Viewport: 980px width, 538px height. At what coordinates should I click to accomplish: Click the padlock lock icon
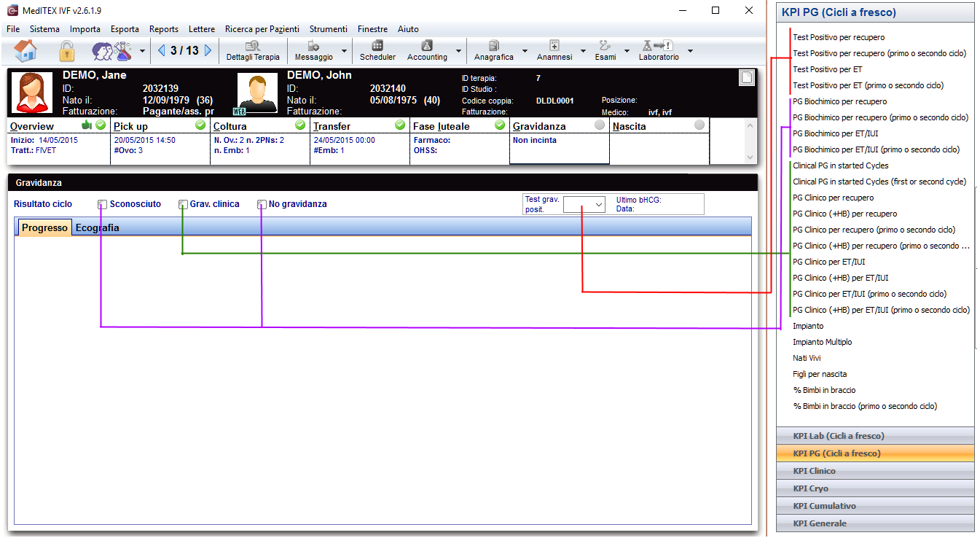[x=67, y=51]
